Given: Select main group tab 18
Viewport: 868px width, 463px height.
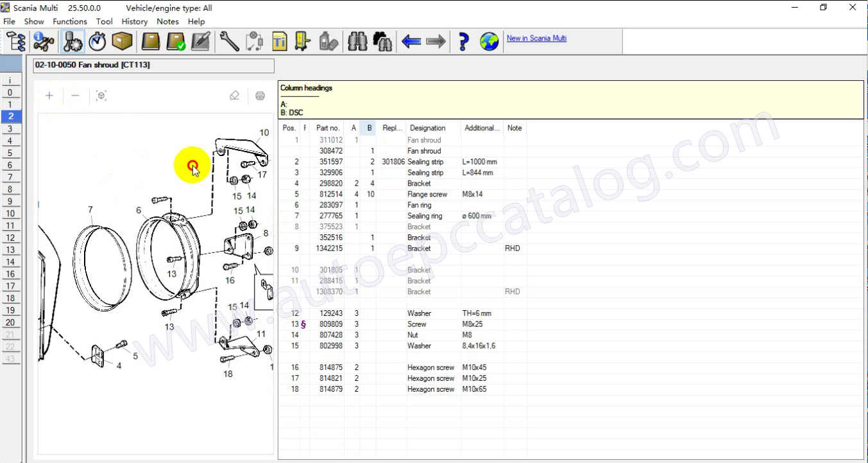Looking at the screenshot, I should (x=10, y=298).
